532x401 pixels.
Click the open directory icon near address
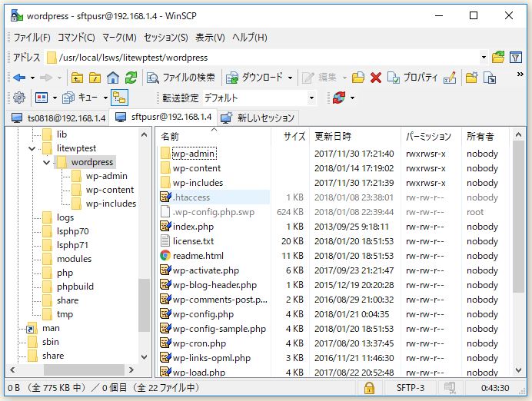(x=497, y=58)
